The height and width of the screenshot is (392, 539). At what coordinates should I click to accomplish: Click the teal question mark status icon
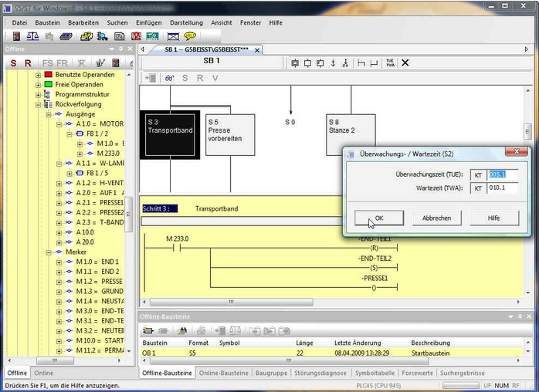pos(152,36)
